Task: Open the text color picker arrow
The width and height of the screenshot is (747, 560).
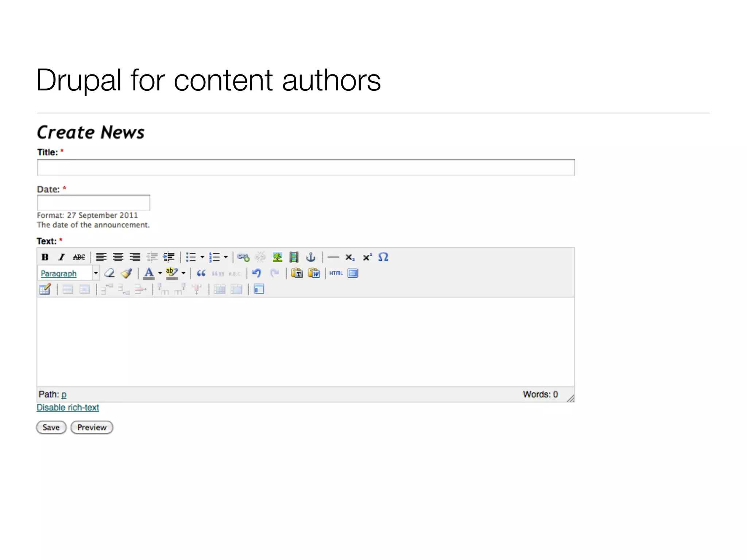Action: (160, 273)
